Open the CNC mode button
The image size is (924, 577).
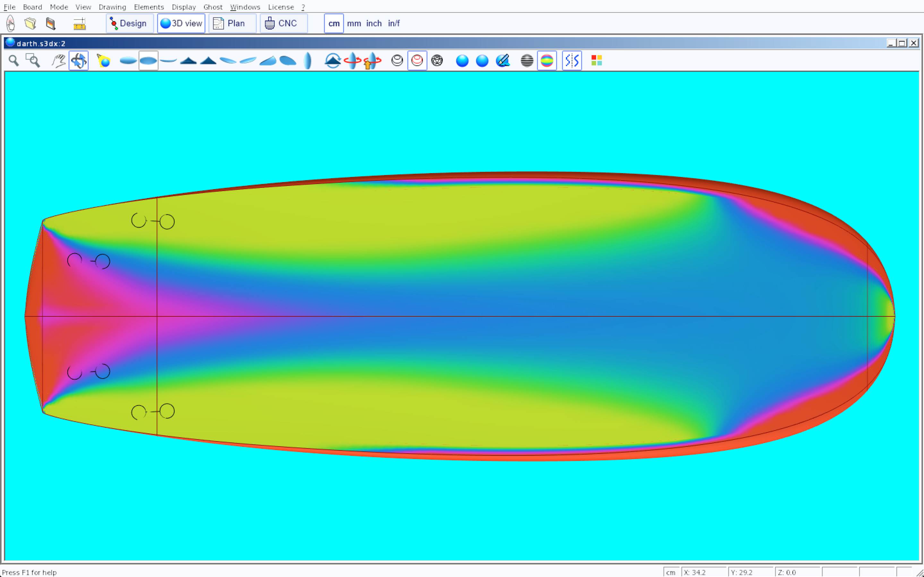283,23
